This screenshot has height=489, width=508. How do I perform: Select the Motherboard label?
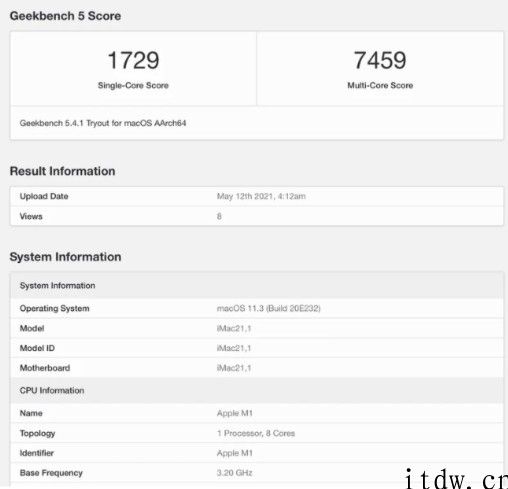45,368
